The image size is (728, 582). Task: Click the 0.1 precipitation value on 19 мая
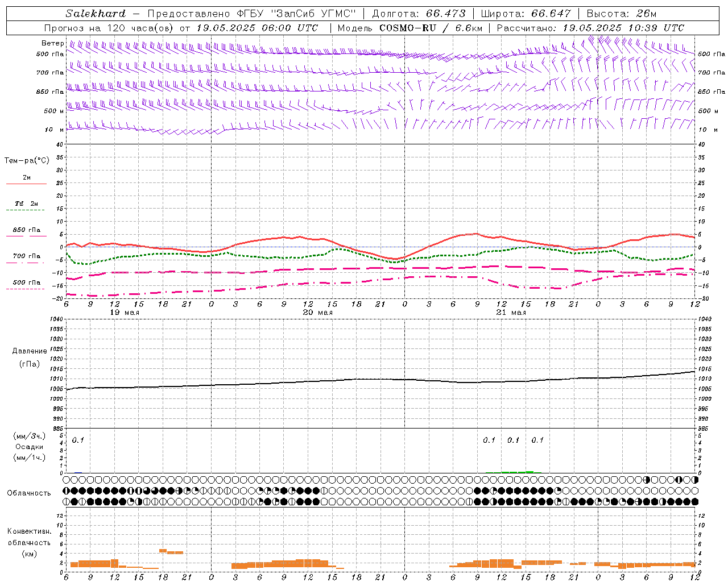click(x=78, y=440)
